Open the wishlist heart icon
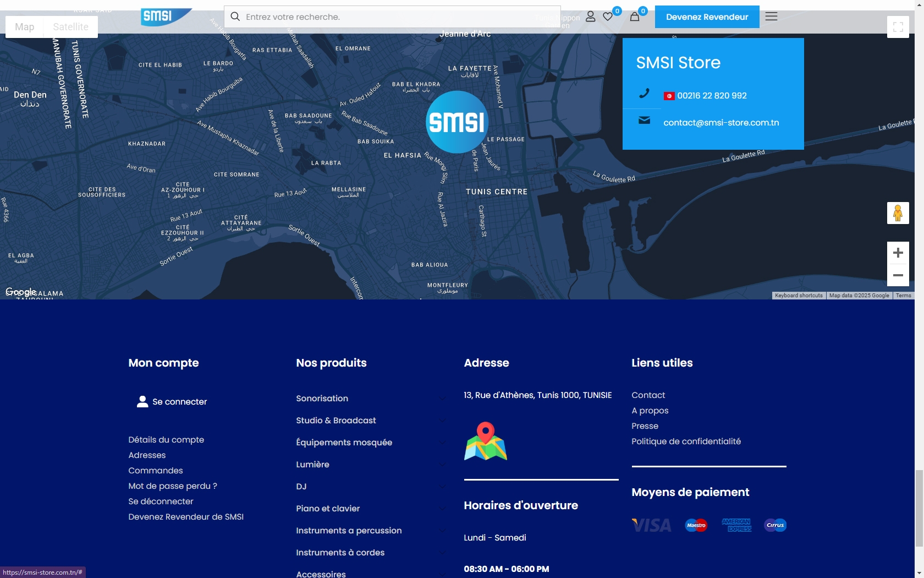 click(x=608, y=17)
